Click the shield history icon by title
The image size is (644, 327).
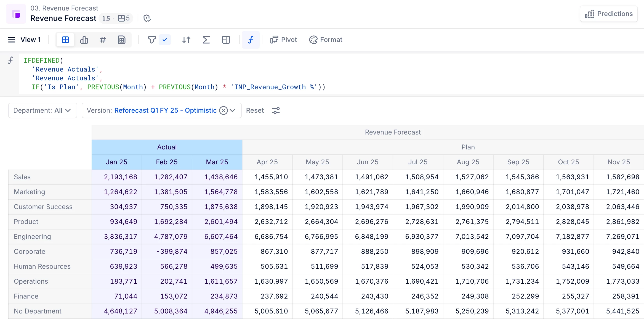147,18
